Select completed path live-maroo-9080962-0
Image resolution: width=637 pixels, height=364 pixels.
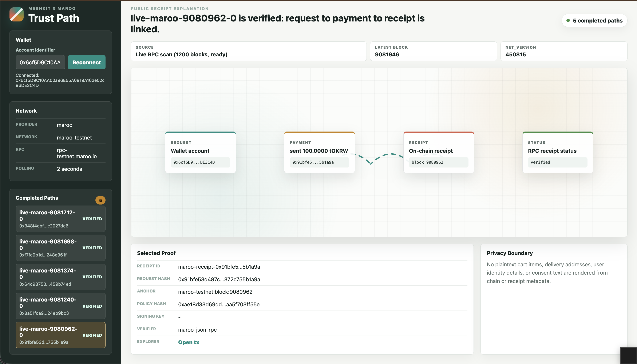coord(61,335)
